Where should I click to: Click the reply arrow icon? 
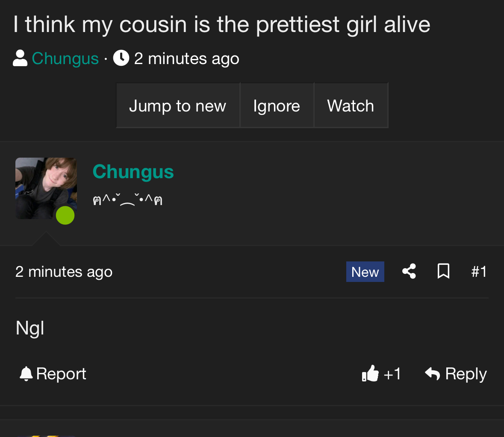coord(432,373)
